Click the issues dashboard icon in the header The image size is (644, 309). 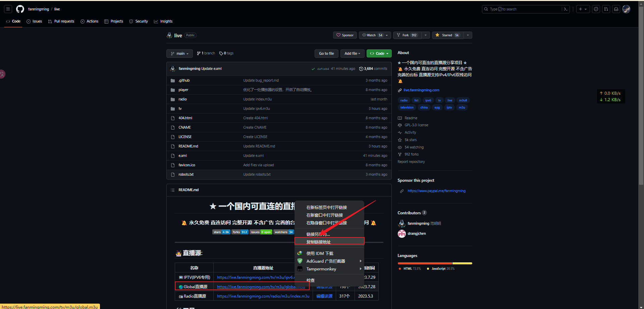point(596,9)
